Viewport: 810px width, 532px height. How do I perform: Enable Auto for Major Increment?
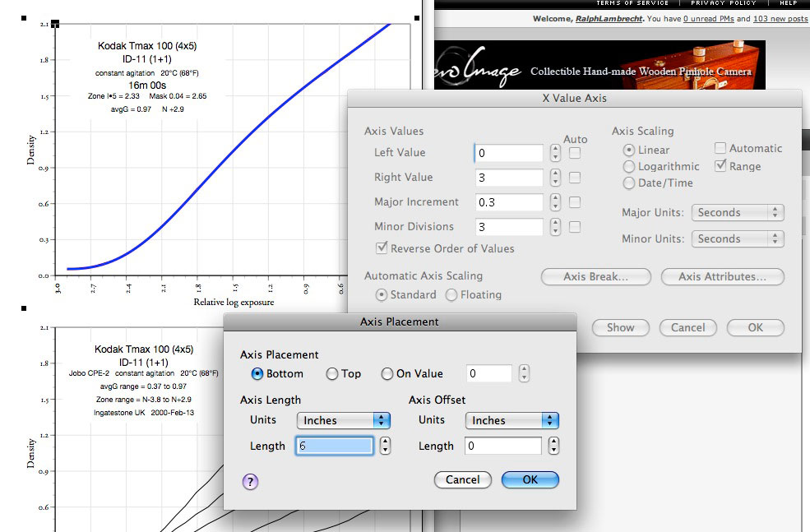575,202
